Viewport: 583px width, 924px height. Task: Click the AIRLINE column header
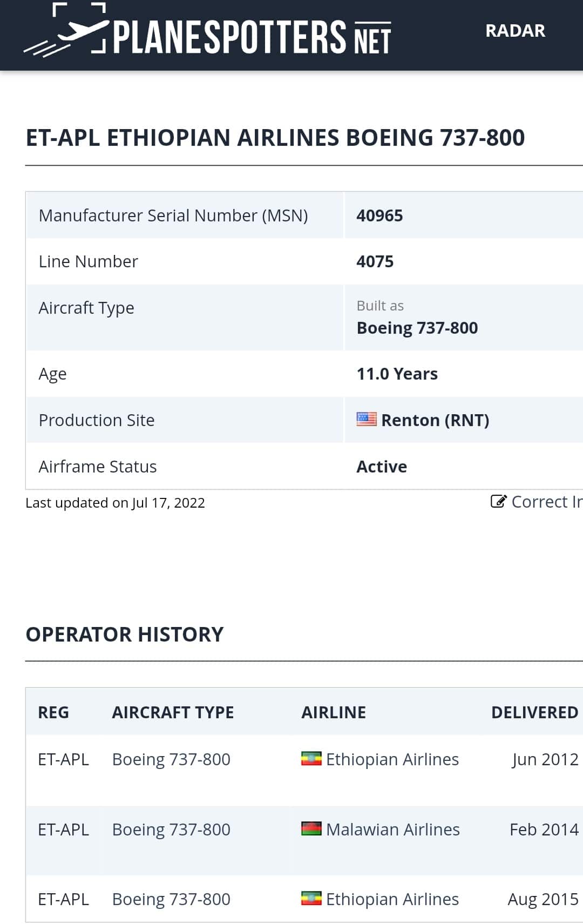(334, 712)
